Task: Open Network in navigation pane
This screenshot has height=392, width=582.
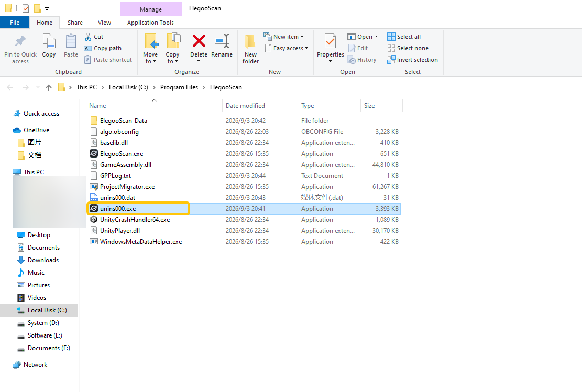Action: 35,365
